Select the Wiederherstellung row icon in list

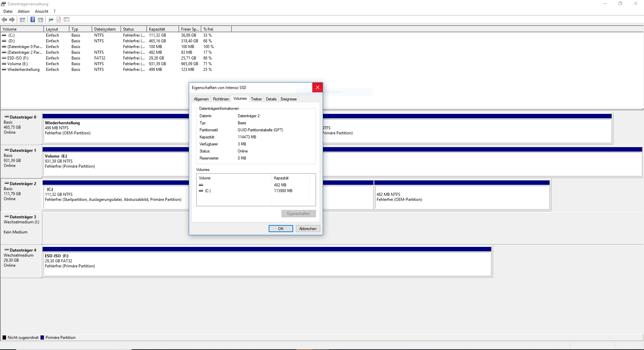4,70
